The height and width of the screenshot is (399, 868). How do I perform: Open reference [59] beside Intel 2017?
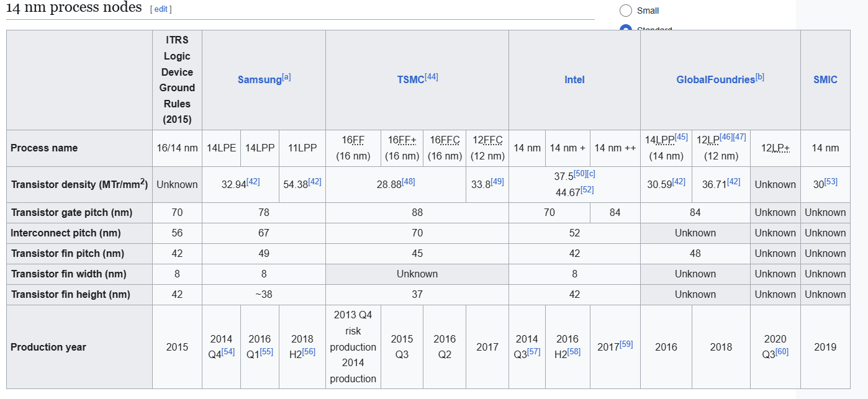click(626, 344)
